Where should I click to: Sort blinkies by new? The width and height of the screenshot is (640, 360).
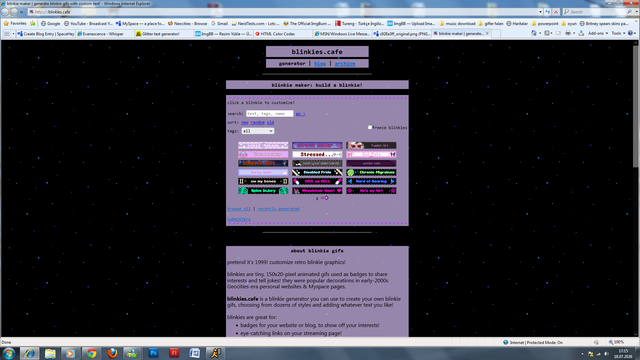pos(244,122)
